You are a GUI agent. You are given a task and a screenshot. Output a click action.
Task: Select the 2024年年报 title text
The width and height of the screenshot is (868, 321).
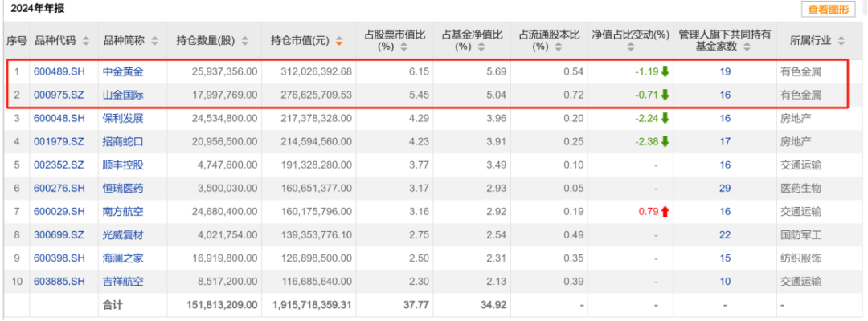[38, 10]
